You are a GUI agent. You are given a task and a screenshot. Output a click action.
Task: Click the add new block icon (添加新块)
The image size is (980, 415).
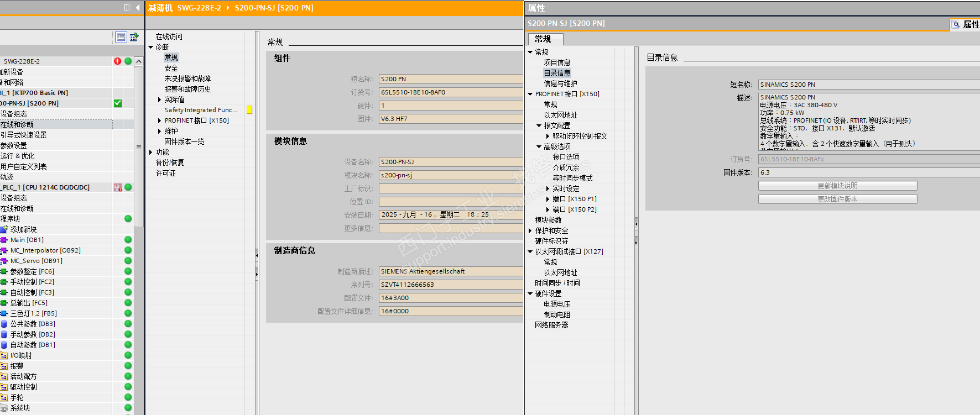pyautogui.click(x=4, y=229)
